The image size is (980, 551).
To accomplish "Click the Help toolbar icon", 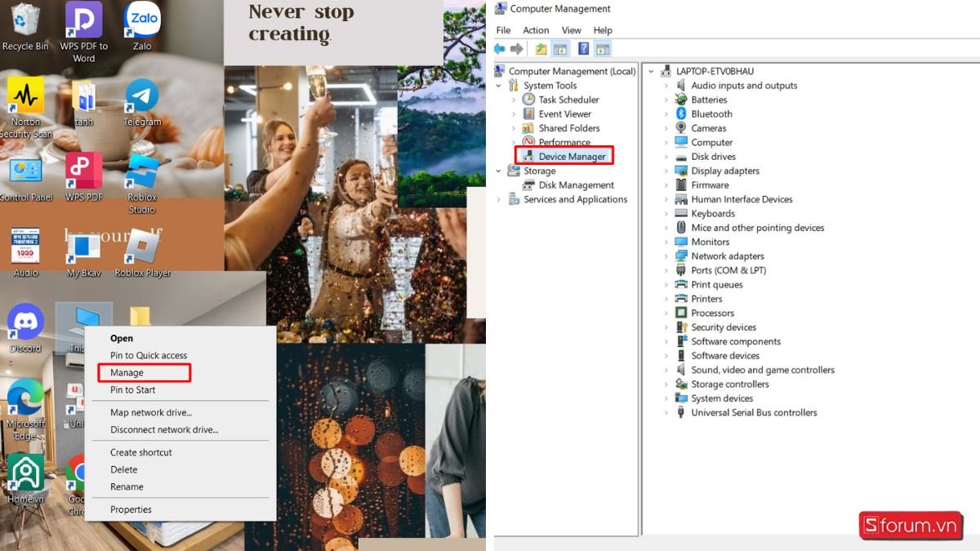I will tap(582, 48).
